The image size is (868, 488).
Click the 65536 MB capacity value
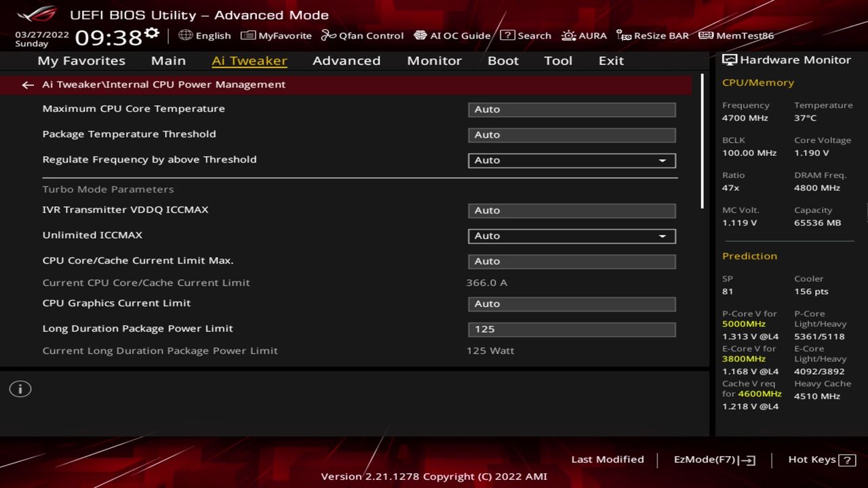[x=817, y=223]
